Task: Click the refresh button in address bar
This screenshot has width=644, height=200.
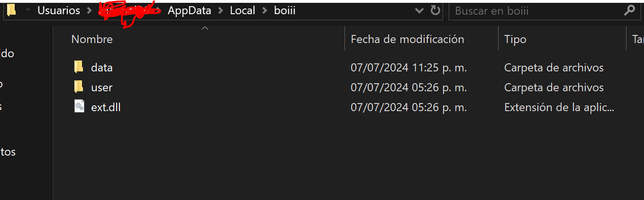Action: (x=435, y=10)
